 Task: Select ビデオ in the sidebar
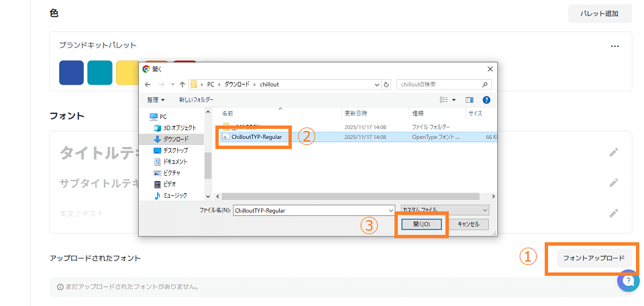pos(165,185)
